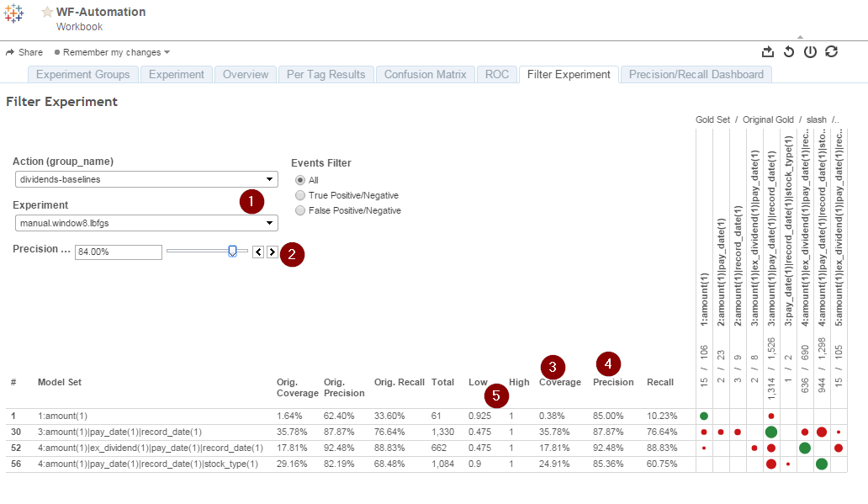The image size is (868, 504).
Task: Click the export/download icon
Action: pos(768,51)
